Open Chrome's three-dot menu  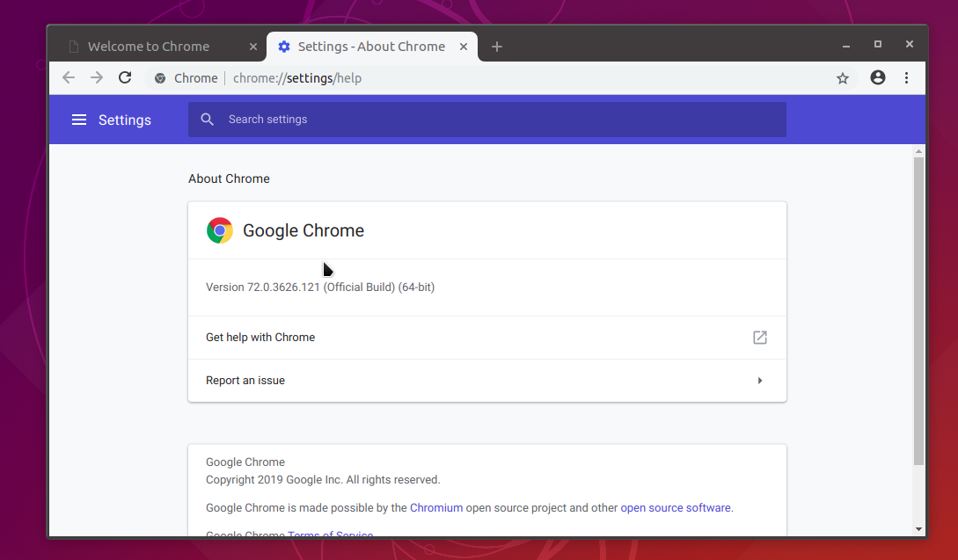(907, 77)
